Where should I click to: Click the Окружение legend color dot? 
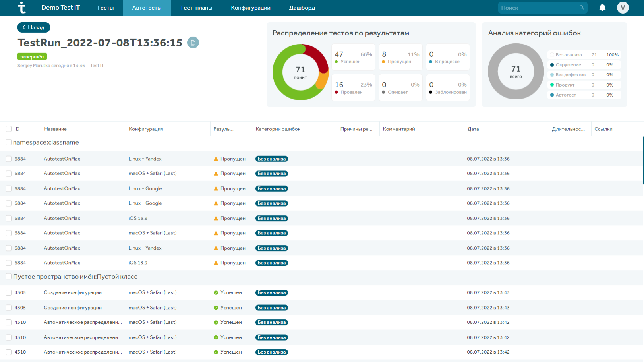click(552, 65)
